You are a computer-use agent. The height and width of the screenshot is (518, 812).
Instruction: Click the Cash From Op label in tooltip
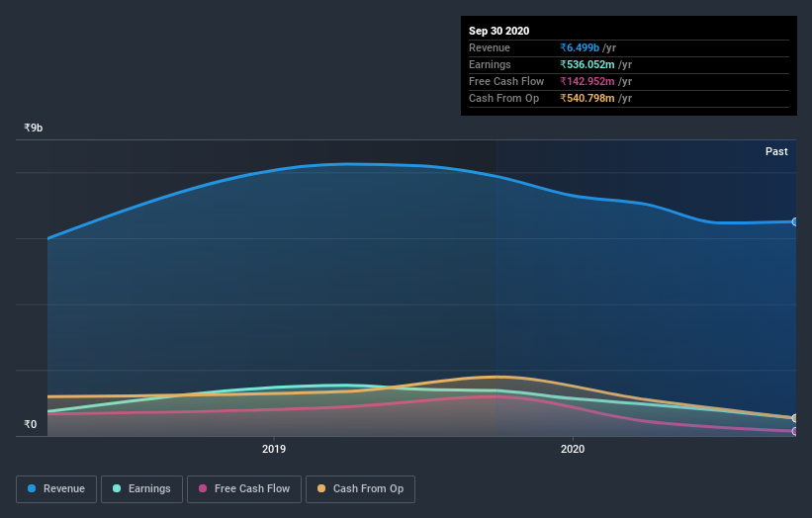coord(503,98)
